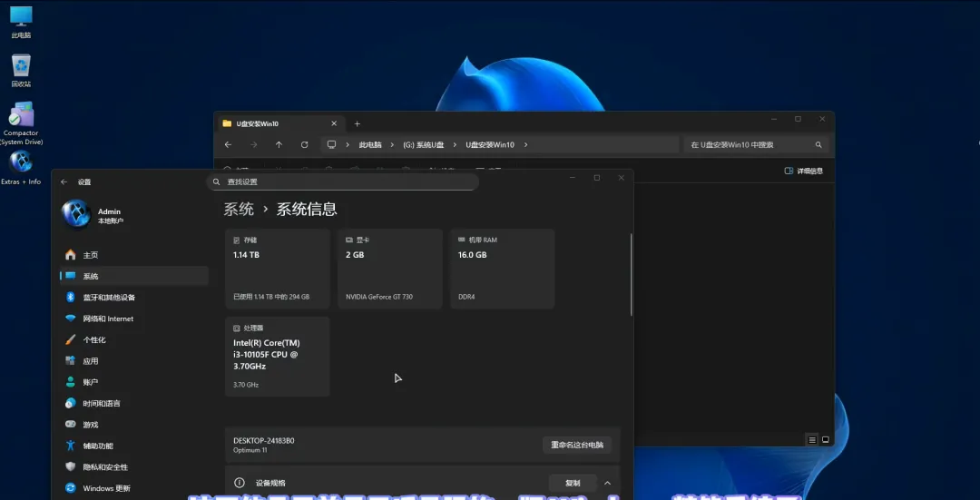Click the 系统 breadcrumb link in Settings header
Image resolution: width=980 pixels, height=500 pixels.
(x=239, y=209)
